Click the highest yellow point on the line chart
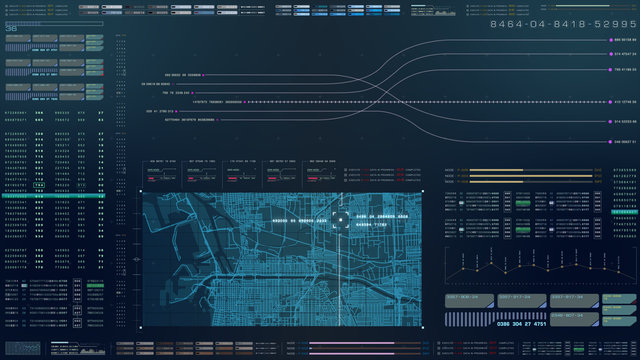640x360 pixels. (x=491, y=263)
